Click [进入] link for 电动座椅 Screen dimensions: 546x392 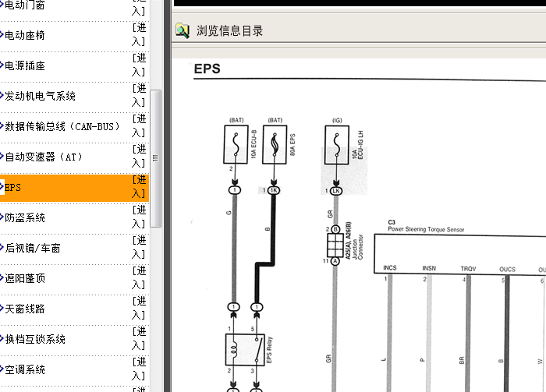[139, 35]
